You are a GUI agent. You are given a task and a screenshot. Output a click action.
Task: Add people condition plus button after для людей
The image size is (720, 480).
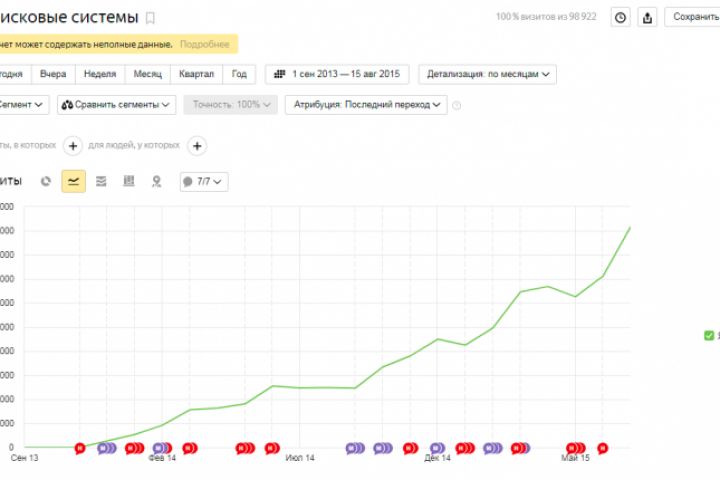click(x=197, y=146)
